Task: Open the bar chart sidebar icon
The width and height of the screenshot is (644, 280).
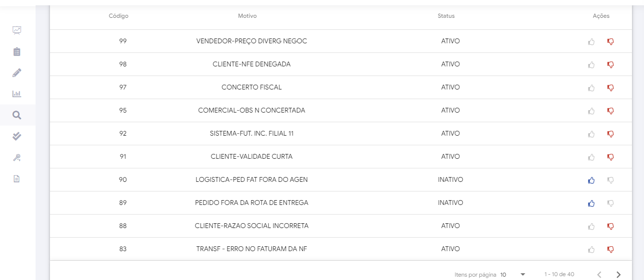Action: [17, 94]
